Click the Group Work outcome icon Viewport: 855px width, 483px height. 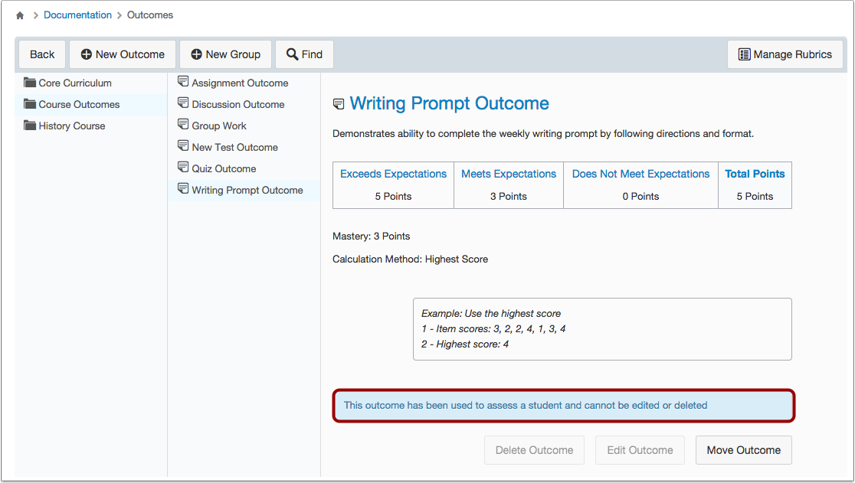coord(183,124)
